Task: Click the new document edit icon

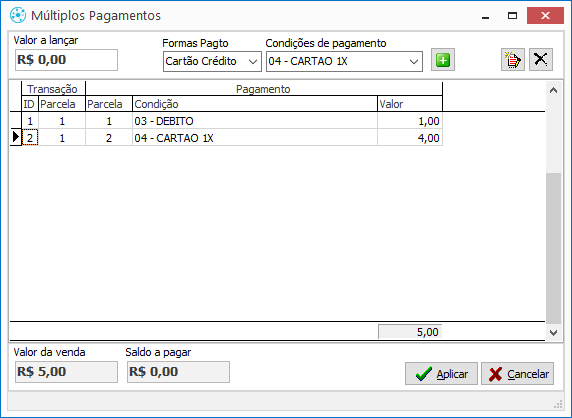Action: (513, 60)
